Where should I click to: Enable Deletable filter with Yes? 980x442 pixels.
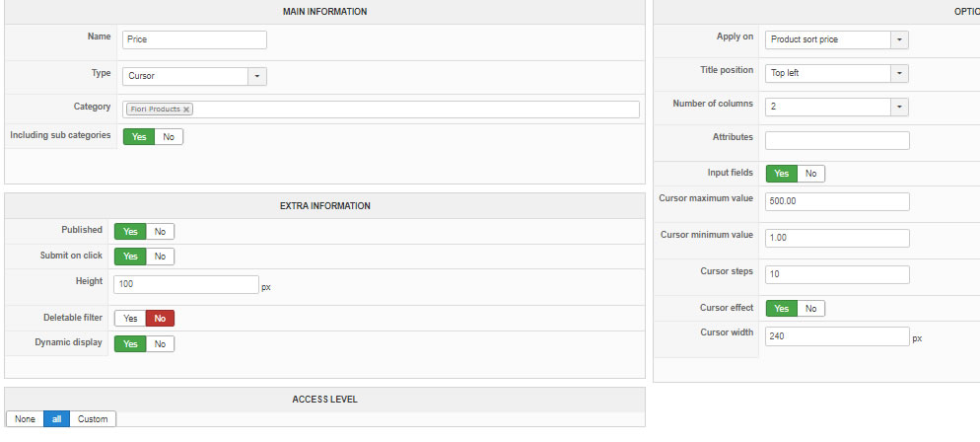[x=130, y=319]
